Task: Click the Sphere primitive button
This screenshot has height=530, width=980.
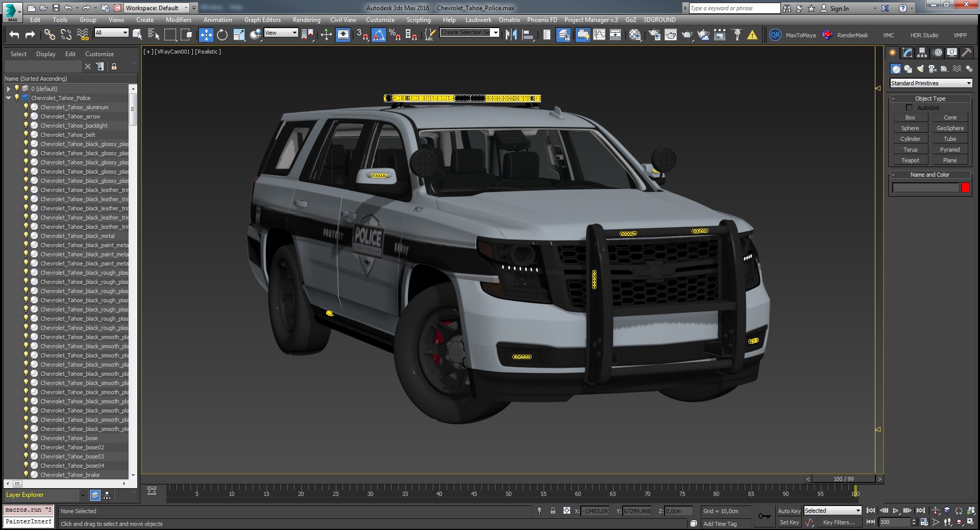Action: [910, 128]
